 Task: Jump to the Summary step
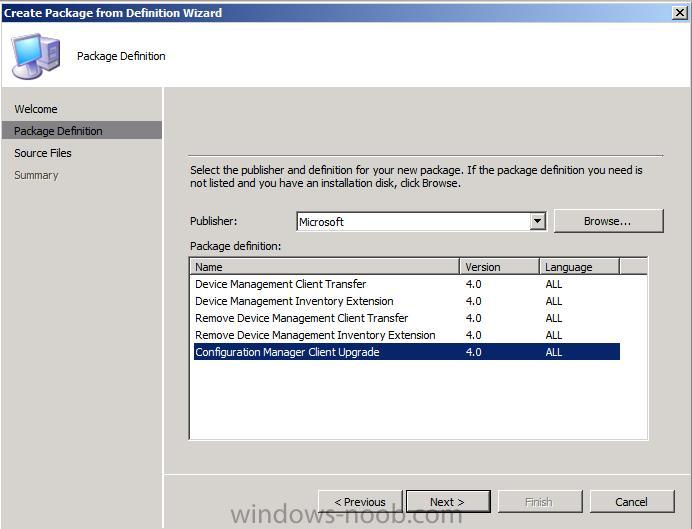[x=36, y=175]
